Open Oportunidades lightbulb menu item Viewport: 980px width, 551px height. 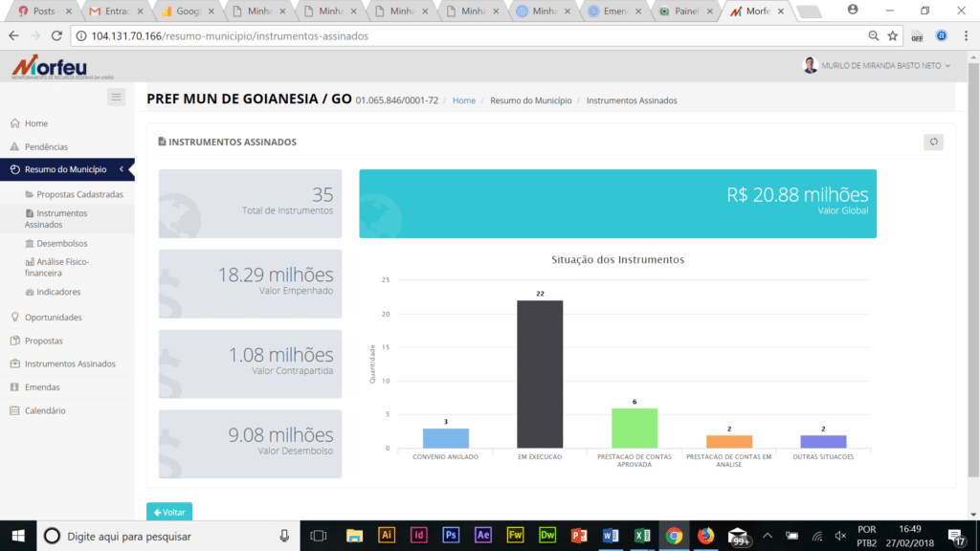53,317
